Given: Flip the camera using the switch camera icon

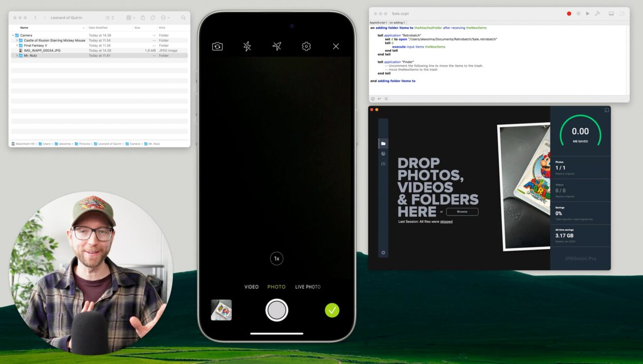Looking at the screenshot, I should pos(217,46).
